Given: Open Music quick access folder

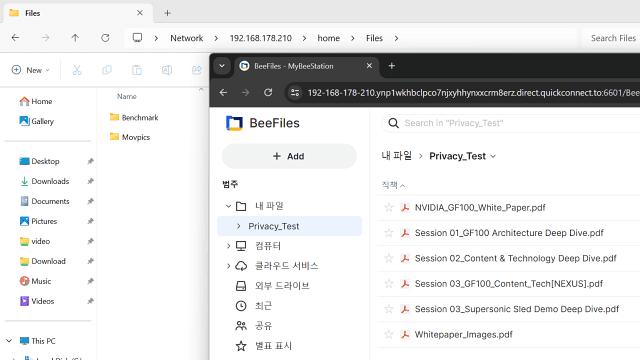Looking at the screenshot, I should (36, 281).
